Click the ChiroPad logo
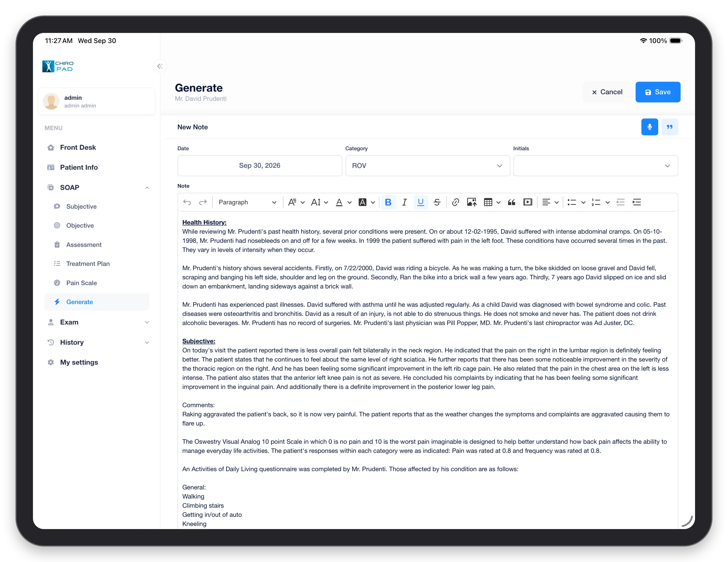The image size is (728, 562). coord(58,66)
